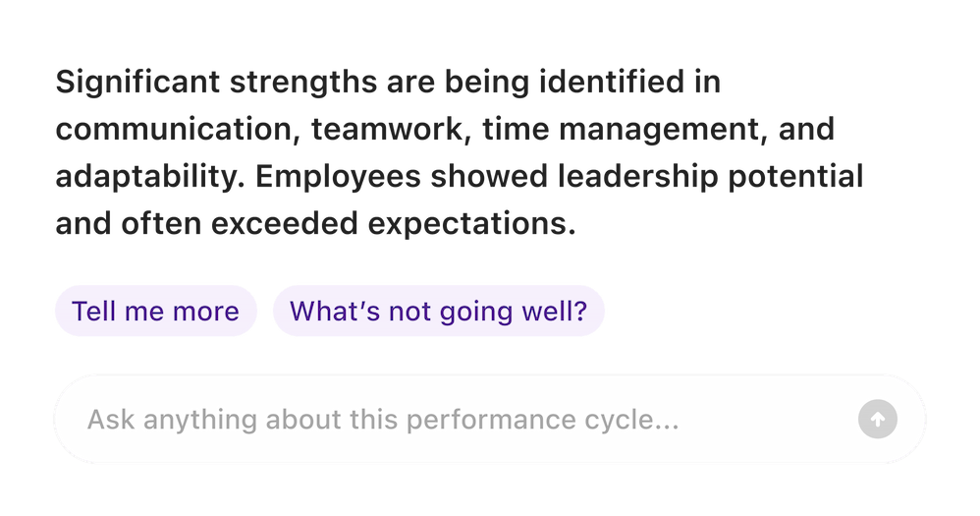The width and height of the screenshot is (980, 516).
Task: Click the word 'potential' in the summary
Action: pos(795,177)
